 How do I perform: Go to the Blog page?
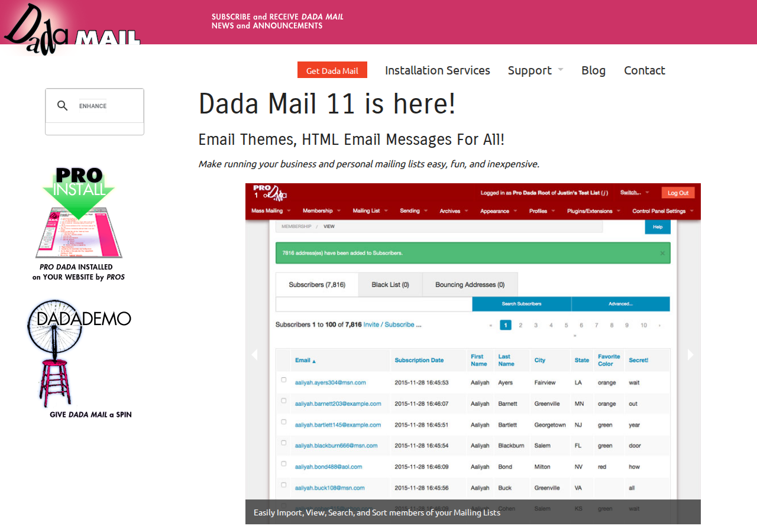tap(593, 70)
